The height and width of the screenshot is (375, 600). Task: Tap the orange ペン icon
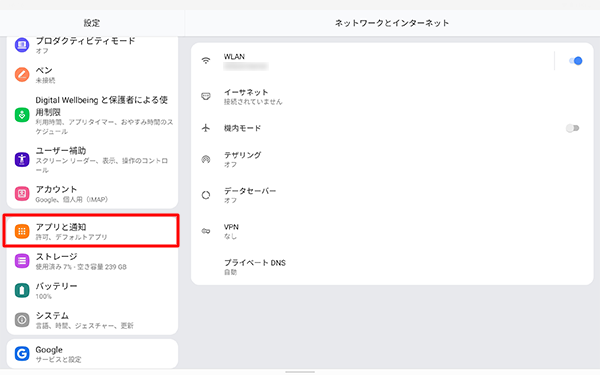click(22, 75)
